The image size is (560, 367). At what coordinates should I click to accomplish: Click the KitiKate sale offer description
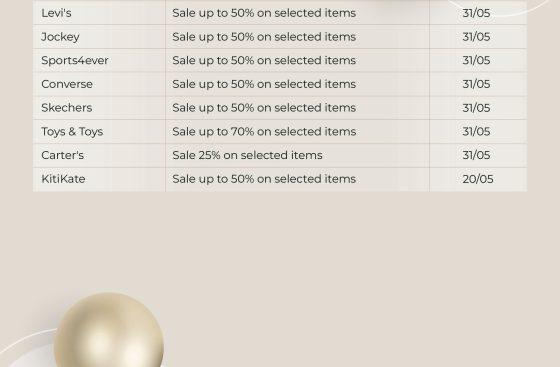264,179
